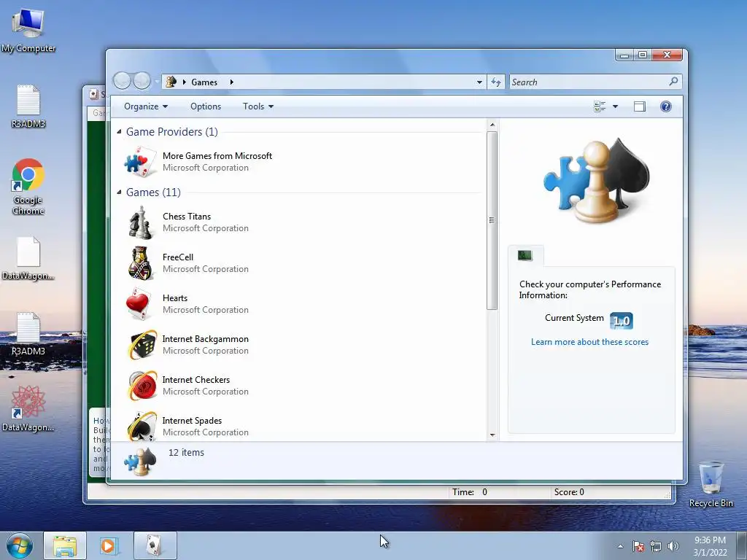Screen dimensions: 747x560
Task: Click the Hearts title text
Action: point(175,298)
